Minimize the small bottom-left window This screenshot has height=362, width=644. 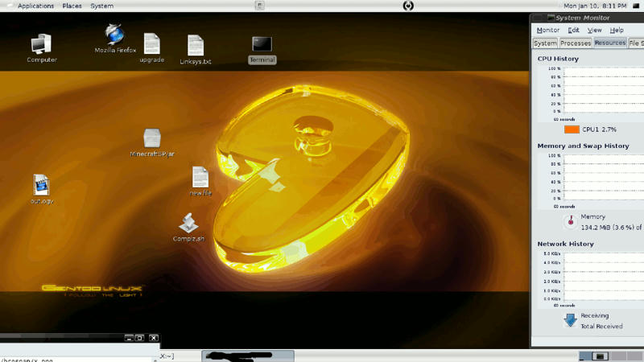[129, 338]
